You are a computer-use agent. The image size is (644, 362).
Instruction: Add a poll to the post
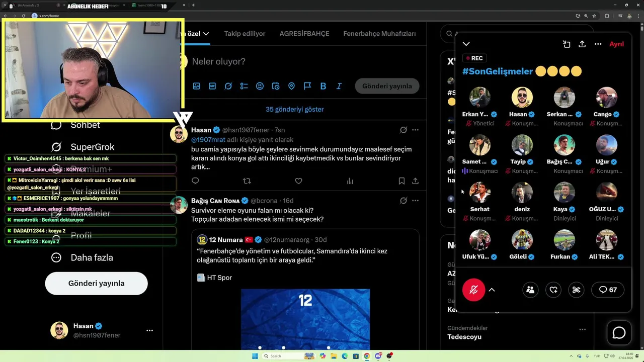244,86
